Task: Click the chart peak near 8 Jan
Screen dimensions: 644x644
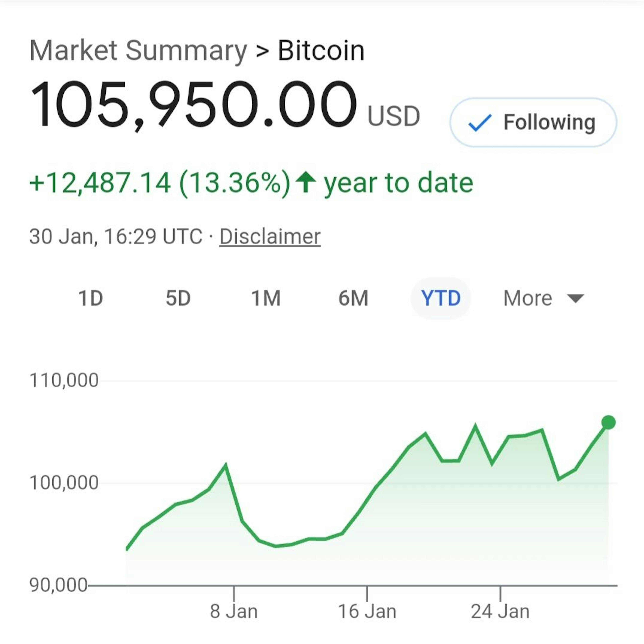Action: click(x=226, y=465)
